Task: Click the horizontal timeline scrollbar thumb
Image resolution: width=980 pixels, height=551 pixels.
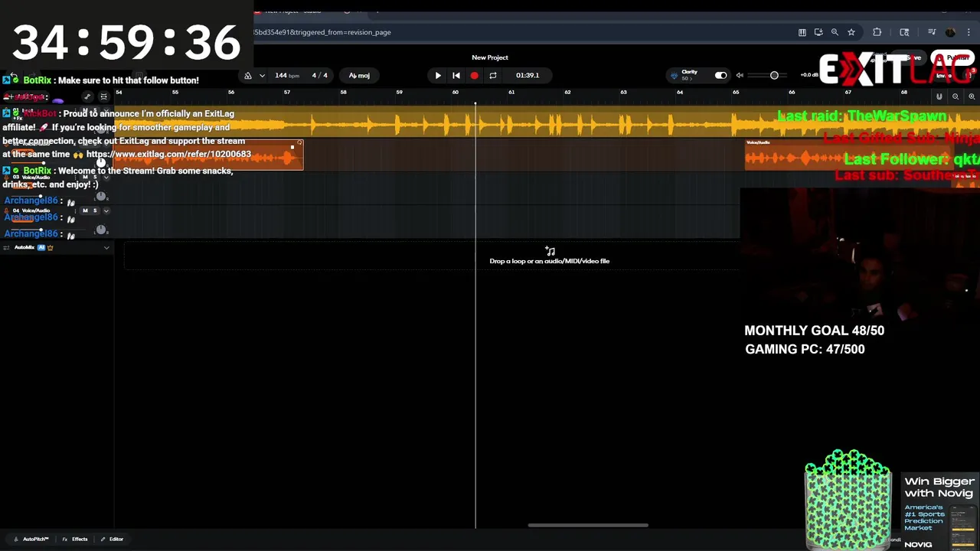Action: point(588,525)
